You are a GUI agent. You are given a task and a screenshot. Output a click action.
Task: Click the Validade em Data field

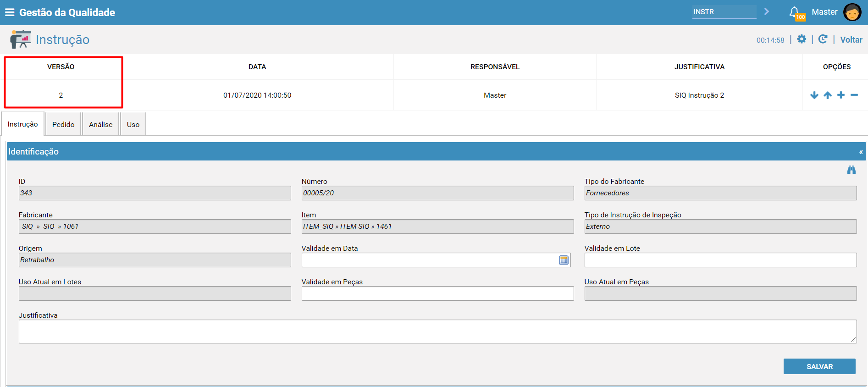[436, 260]
